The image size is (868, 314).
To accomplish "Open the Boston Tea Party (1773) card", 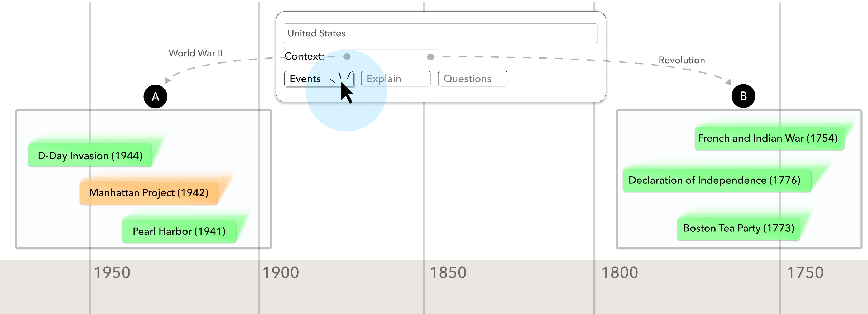I will [738, 228].
